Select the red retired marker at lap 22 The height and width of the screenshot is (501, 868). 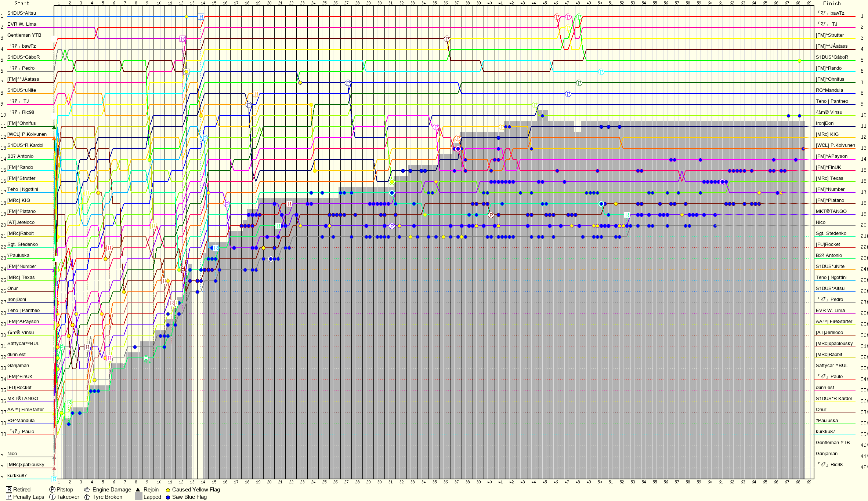(289, 204)
